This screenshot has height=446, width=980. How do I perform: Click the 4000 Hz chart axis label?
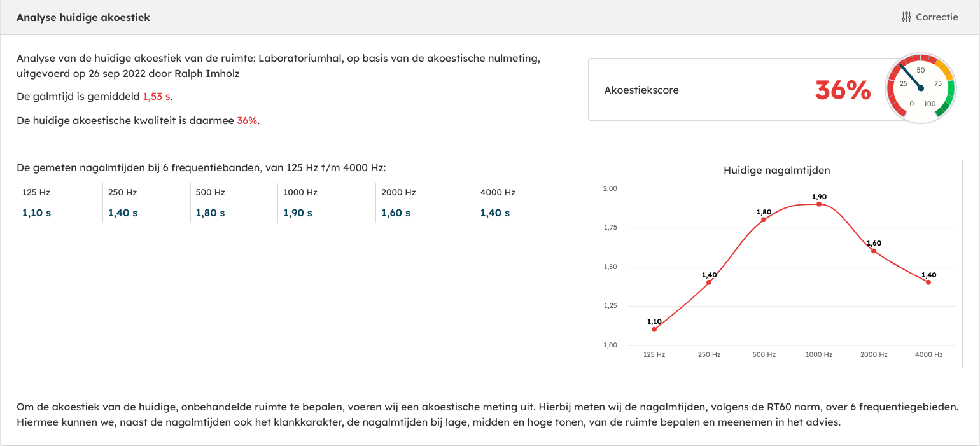pos(928,354)
